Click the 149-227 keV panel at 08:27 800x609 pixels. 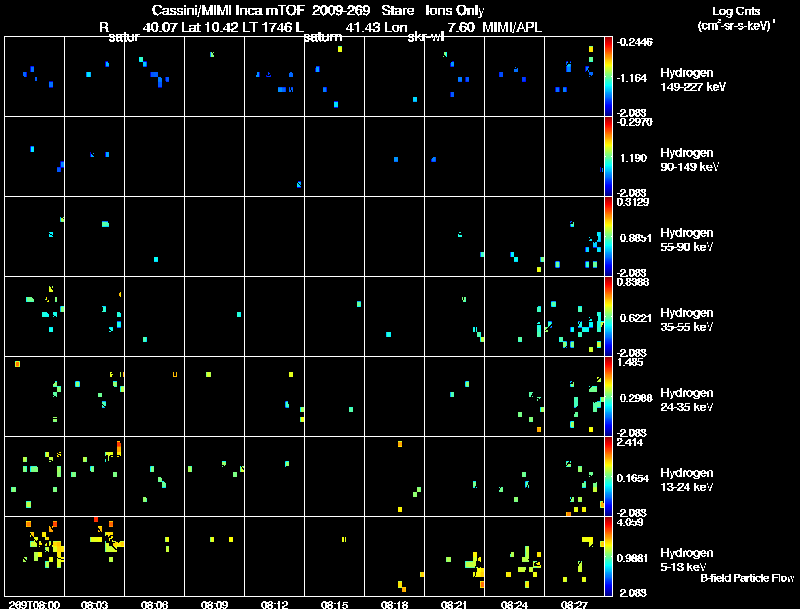[x=574, y=77]
